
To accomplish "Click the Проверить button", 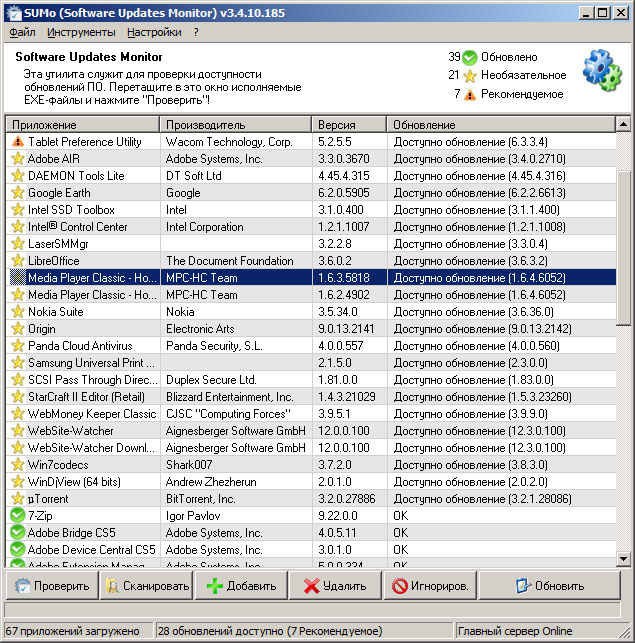I will click(x=52, y=586).
